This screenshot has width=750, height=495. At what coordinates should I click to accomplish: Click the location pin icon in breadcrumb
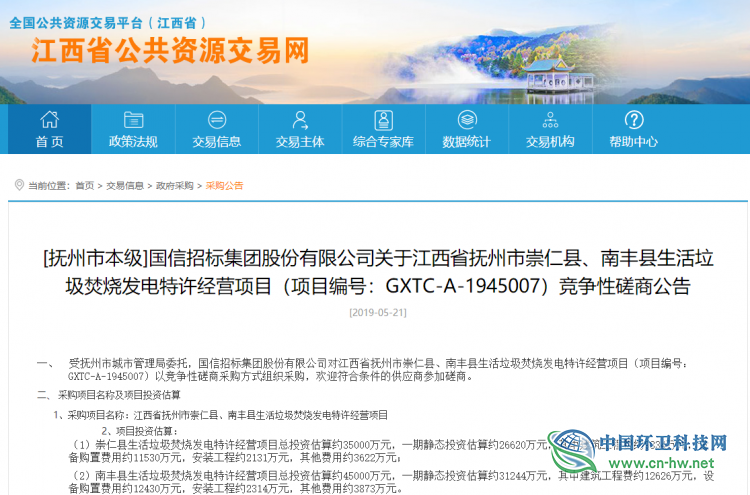(x=19, y=185)
